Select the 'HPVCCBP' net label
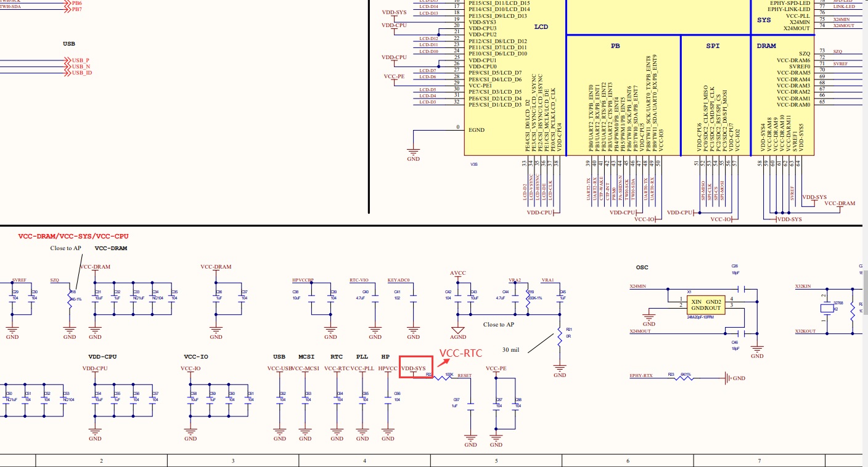868x467 pixels. click(x=303, y=280)
